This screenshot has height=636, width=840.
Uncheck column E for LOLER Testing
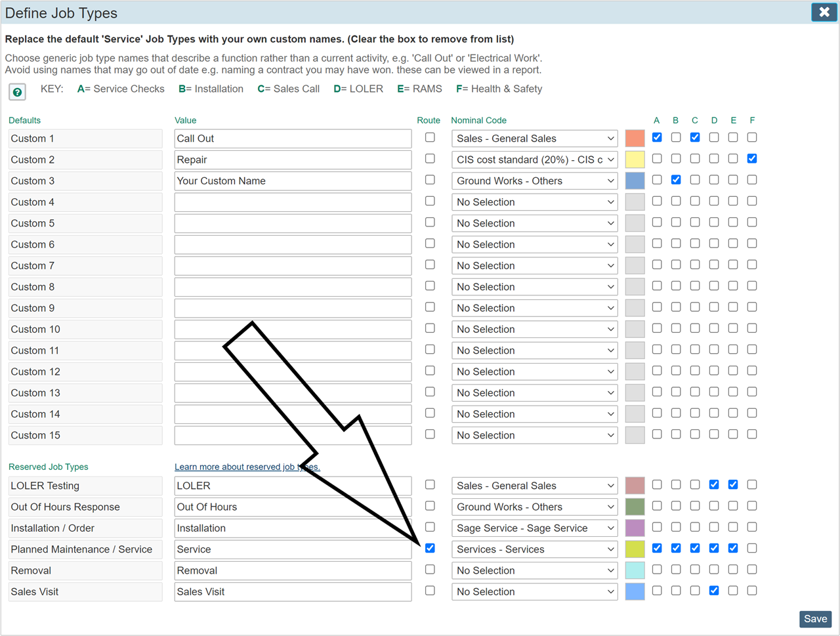(x=733, y=484)
